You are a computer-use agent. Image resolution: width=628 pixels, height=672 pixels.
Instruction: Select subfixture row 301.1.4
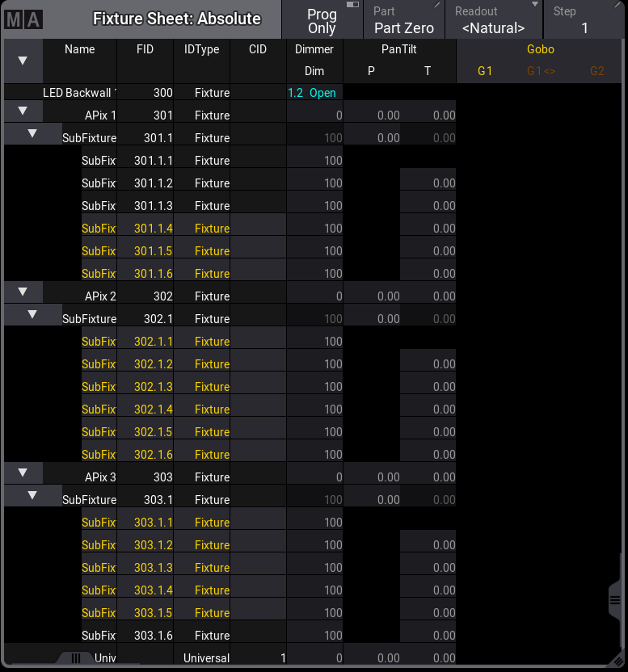pos(153,229)
